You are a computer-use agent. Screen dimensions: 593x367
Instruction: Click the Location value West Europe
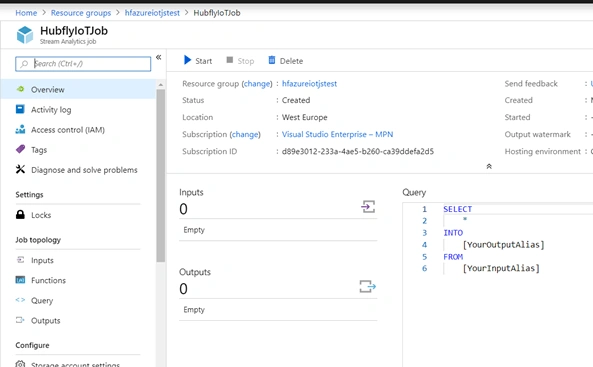coord(304,117)
